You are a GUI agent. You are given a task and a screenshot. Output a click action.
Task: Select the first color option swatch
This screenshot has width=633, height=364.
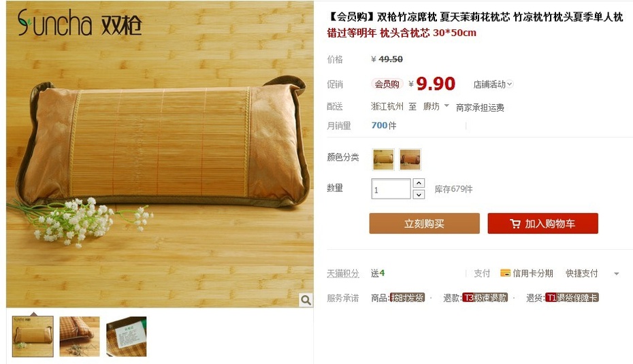[383, 159]
